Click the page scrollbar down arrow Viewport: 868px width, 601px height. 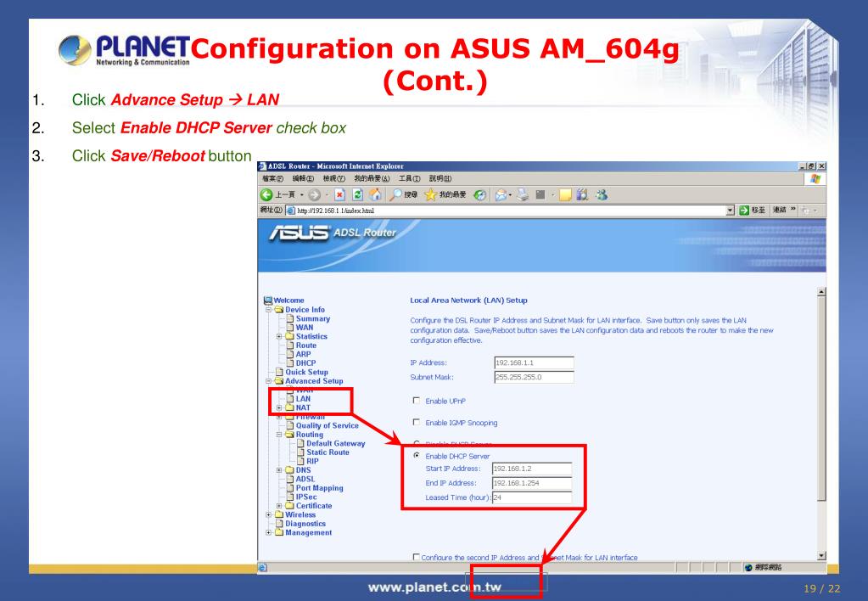point(821,555)
